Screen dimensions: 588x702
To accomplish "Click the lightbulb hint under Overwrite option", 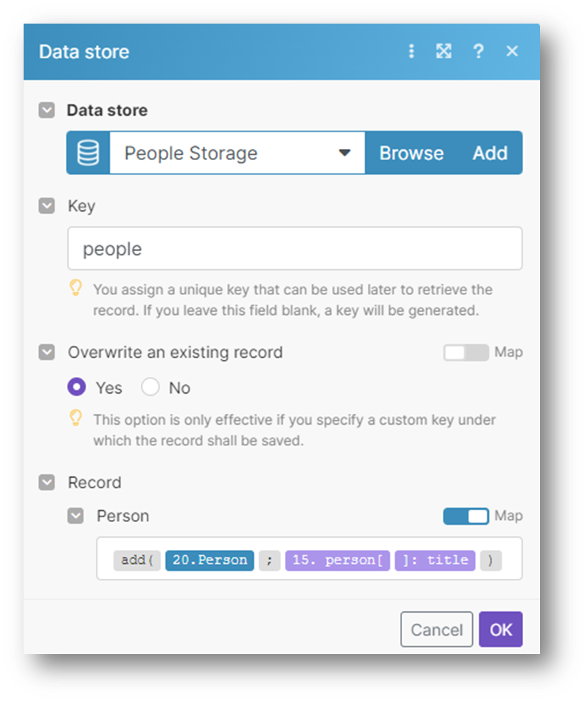I will pyautogui.click(x=75, y=419).
